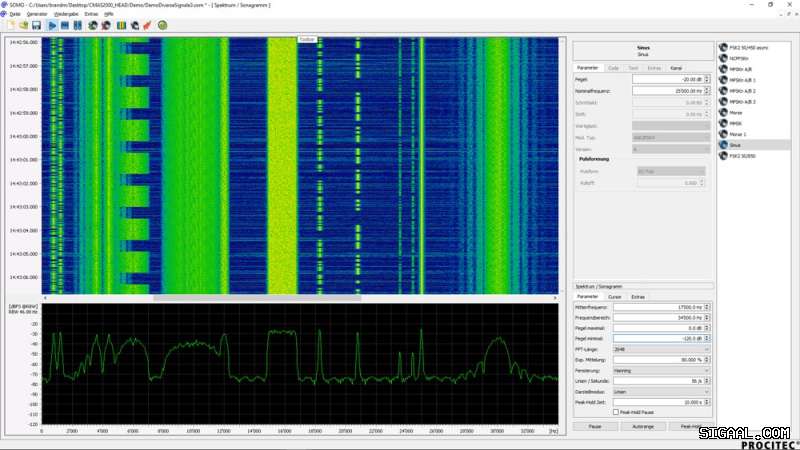Click the Autorange button
This screenshot has width=800, height=450.
pos(643,426)
